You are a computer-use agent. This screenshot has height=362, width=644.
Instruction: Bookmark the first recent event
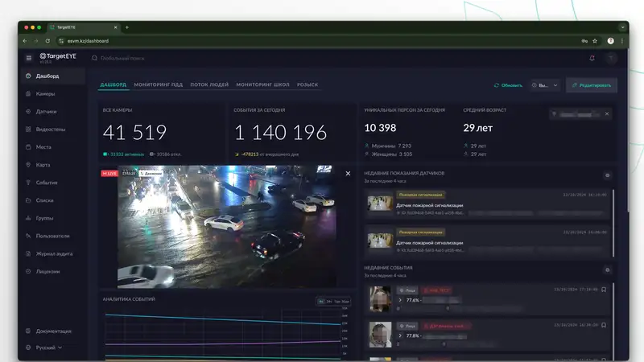(x=604, y=290)
